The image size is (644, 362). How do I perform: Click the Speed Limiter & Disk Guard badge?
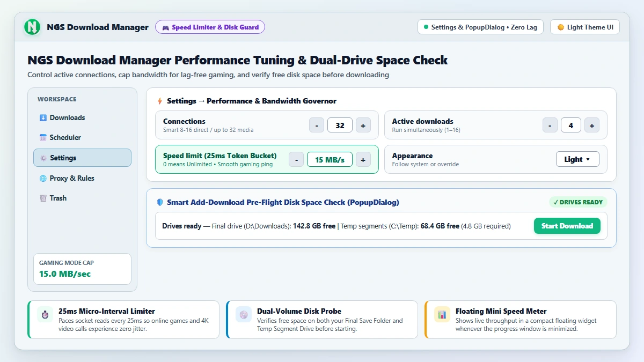[210, 27]
